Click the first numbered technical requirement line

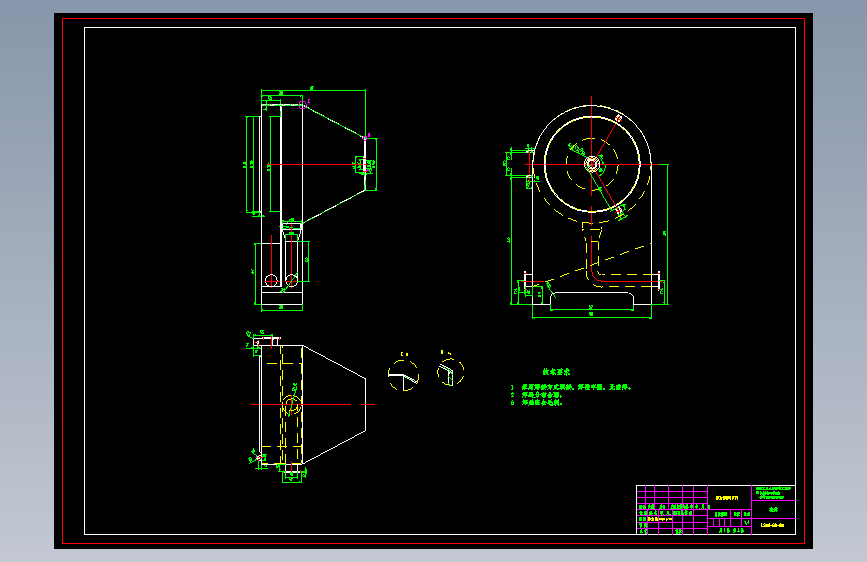pyautogui.click(x=571, y=387)
